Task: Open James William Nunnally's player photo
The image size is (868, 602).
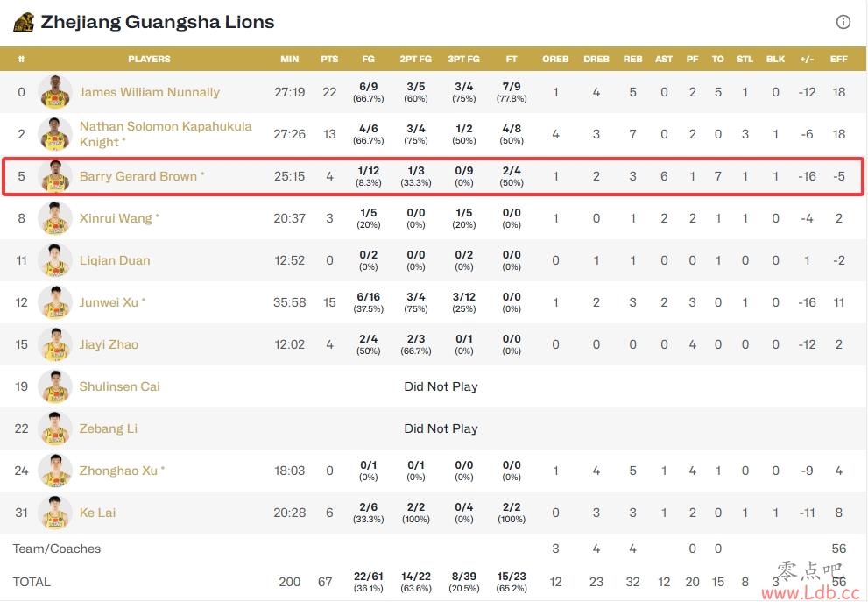Action: coord(55,92)
